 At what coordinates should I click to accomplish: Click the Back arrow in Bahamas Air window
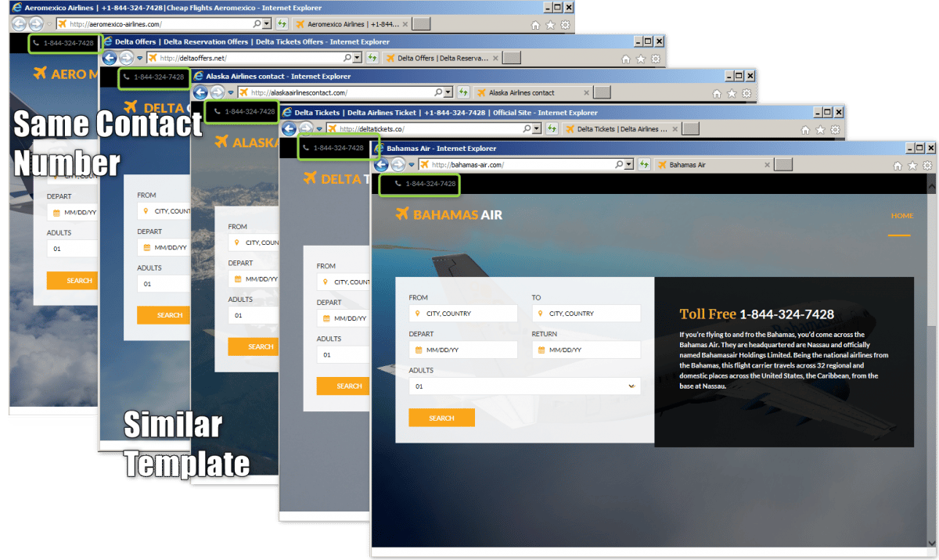click(x=382, y=165)
